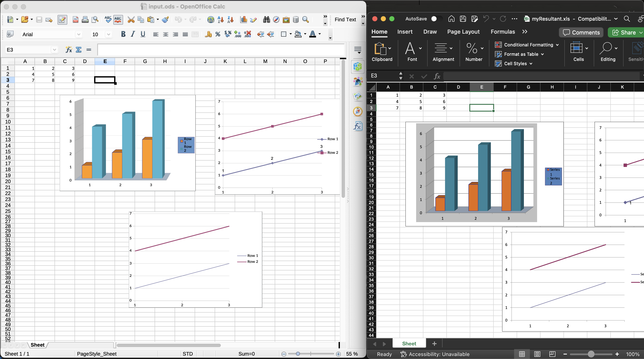Click the Sort Ascending icon in OpenOffice
The image size is (644, 359).
tap(220, 20)
